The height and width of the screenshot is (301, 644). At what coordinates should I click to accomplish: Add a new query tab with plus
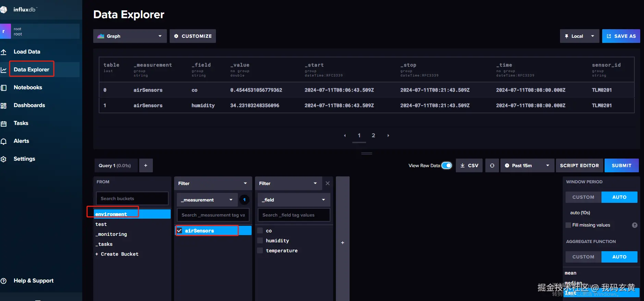[146, 165]
